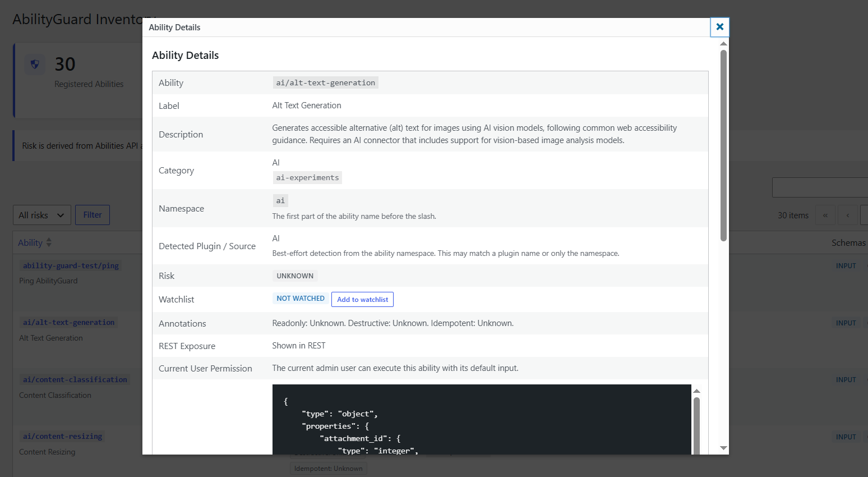Viewport: 868px width, 477px height.
Task: Click the dialog vertical scrollbar thumb
Action: point(723,146)
